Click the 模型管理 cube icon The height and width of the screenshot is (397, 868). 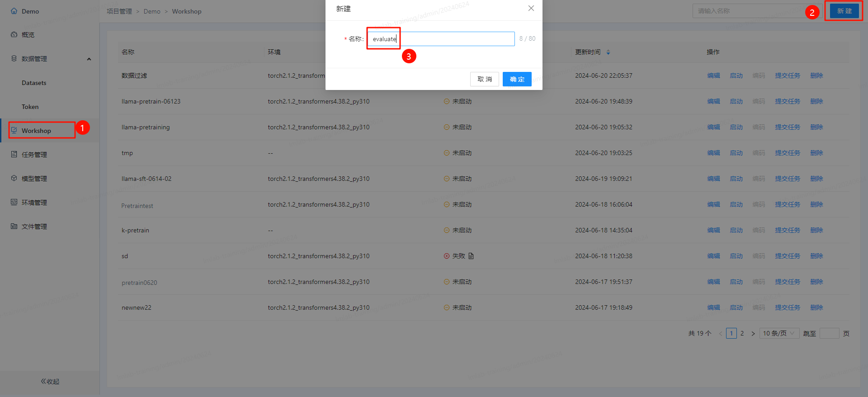click(x=14, y=178)
